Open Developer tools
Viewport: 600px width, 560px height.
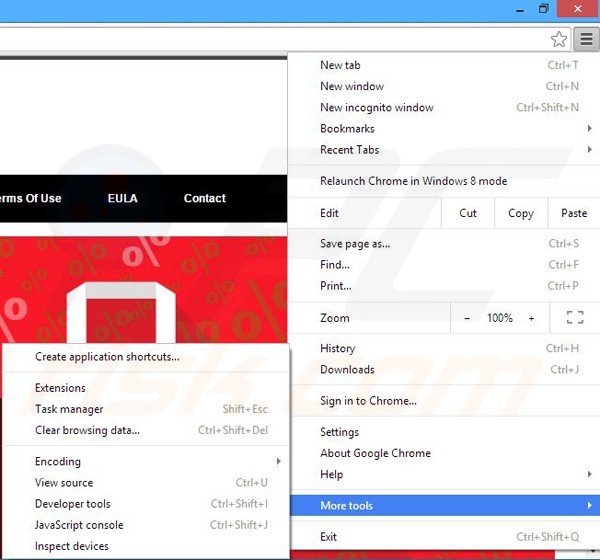point(146,504)
